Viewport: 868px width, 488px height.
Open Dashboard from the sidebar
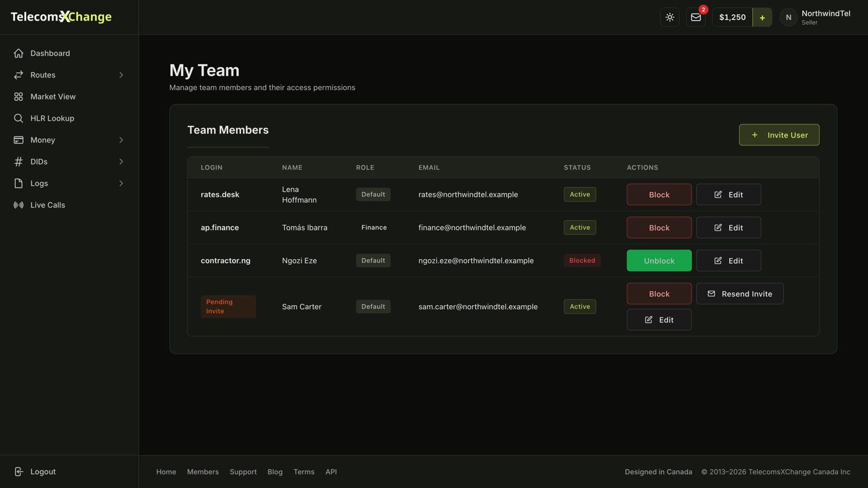click(69, 53)
